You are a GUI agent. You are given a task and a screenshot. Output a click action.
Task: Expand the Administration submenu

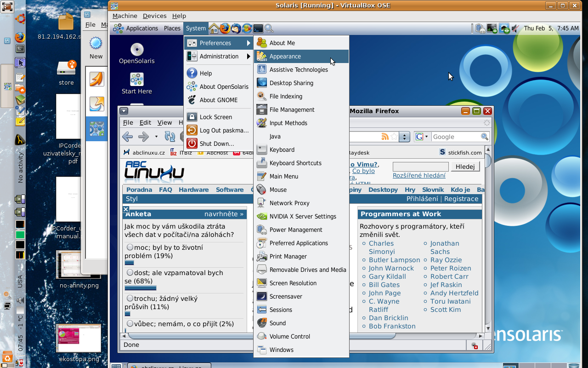point(219,56)
